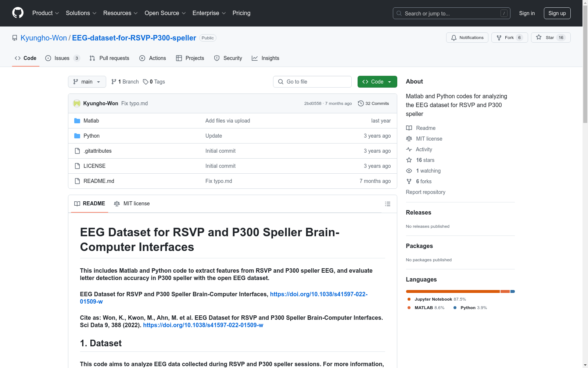Open the Pricing page
588x368 pixels.
pos(241,13)
